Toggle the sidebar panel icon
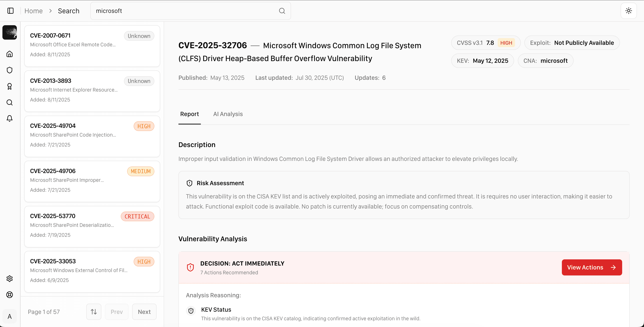 click(10, 11)
